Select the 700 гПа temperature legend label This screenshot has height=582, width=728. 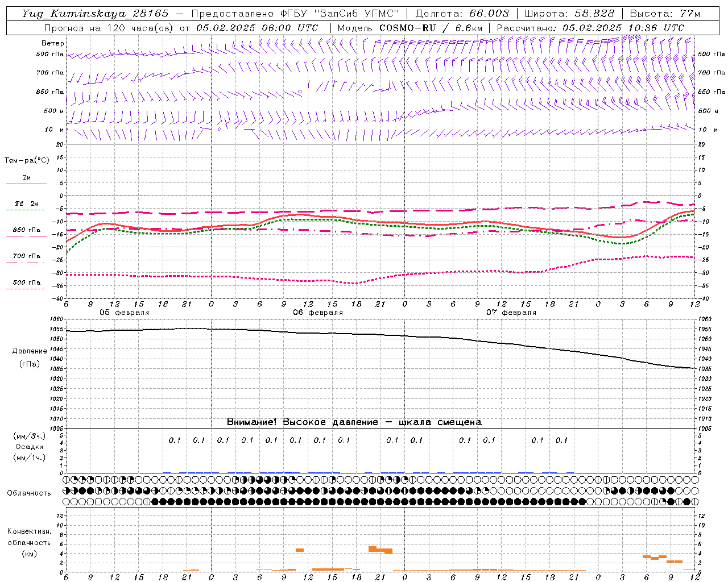tap(27, 256)
